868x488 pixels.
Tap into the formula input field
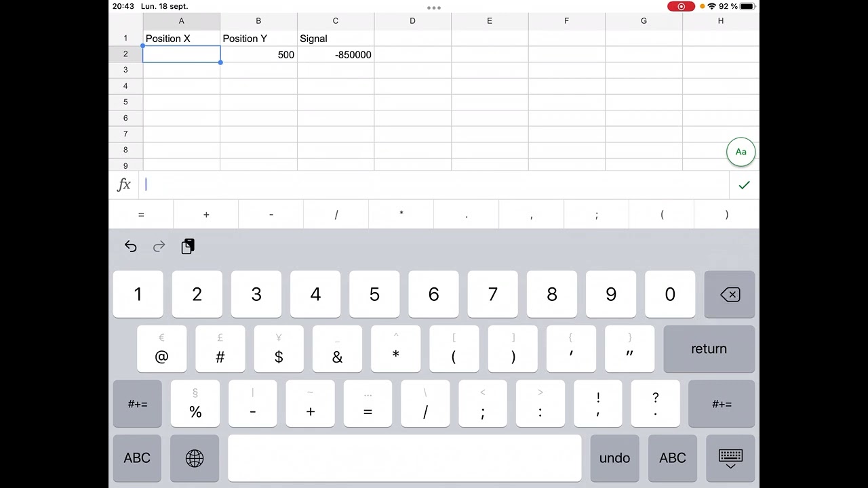(434, 184)
